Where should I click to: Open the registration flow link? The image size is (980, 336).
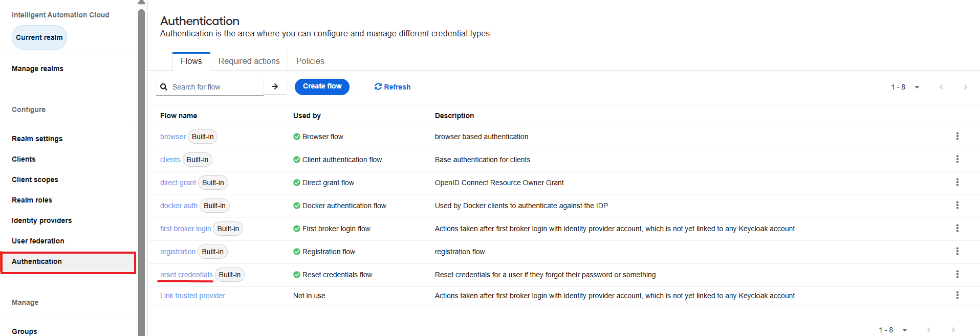pyautogui.click(x=178, y=252)
